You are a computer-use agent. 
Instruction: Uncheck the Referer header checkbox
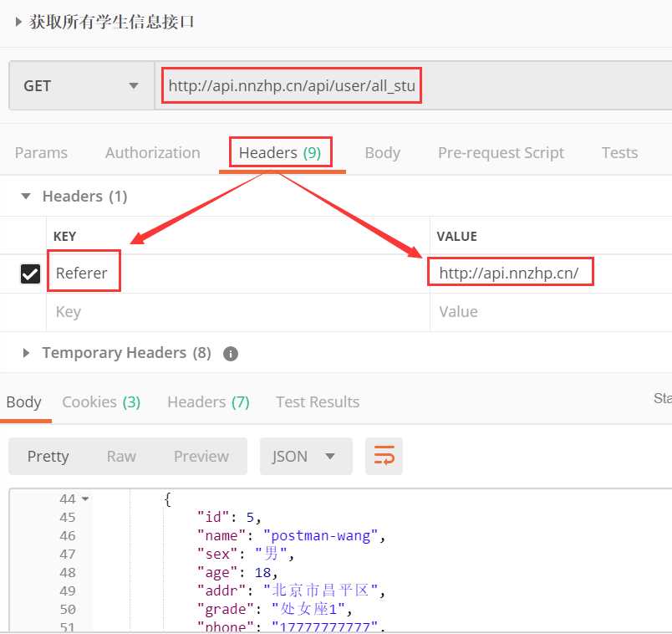(30, 274)
